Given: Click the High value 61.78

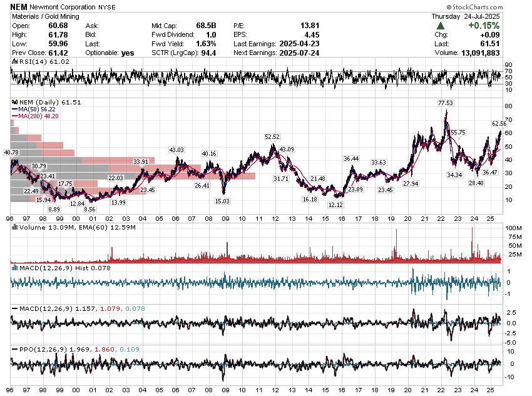Looking at the screenshot, I should pyautogui.click(x=58, y=34).
